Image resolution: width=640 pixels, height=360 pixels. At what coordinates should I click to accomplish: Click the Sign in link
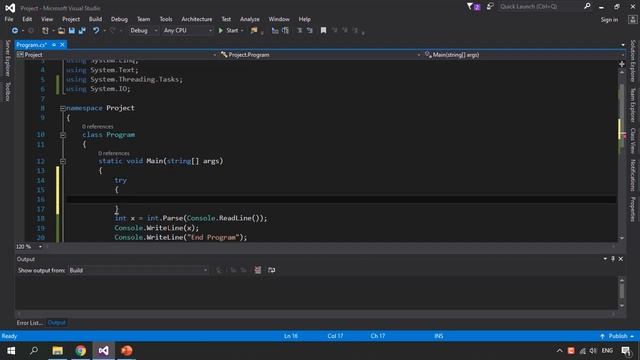coord(609,20)
